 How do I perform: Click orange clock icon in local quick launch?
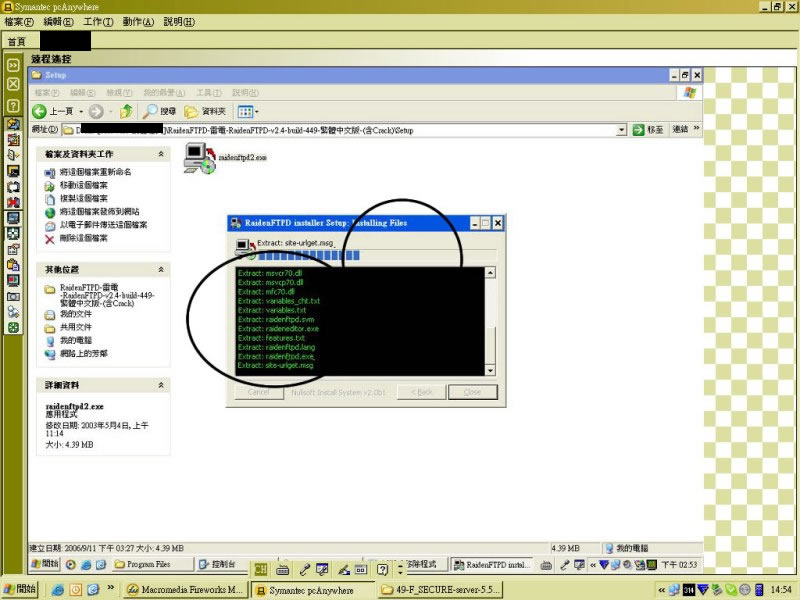76,590
